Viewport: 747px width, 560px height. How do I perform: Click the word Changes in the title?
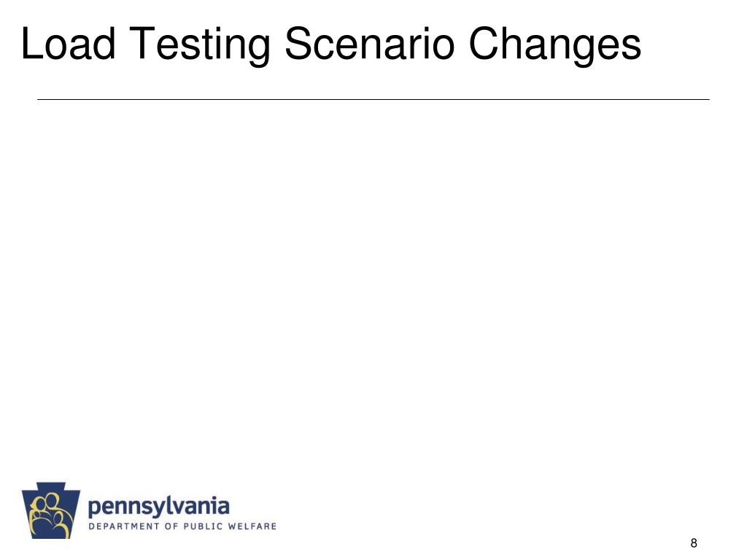pos(555,44)
